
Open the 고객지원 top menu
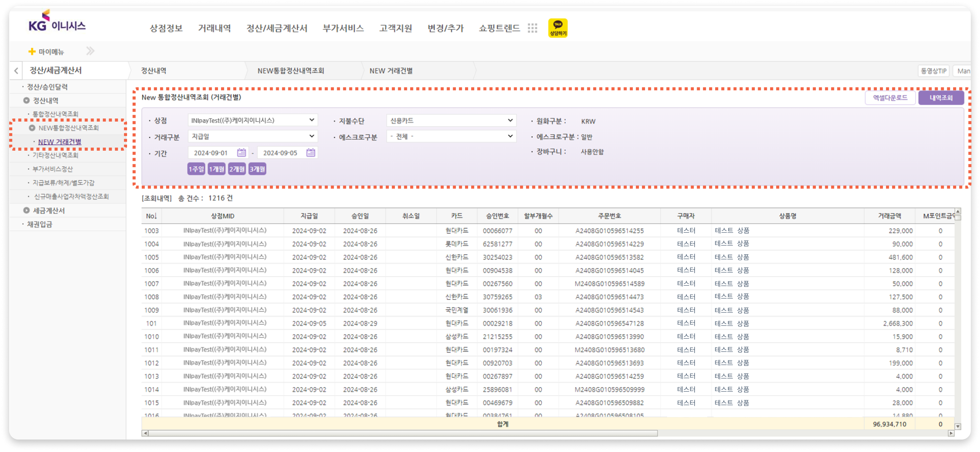pos(395,28)
